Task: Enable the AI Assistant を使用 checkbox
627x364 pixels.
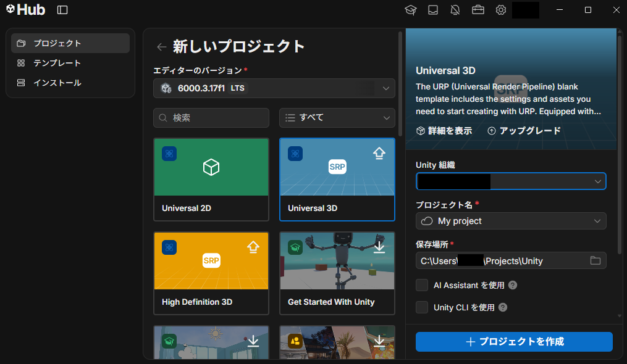Action: click(x=422, y=285)
